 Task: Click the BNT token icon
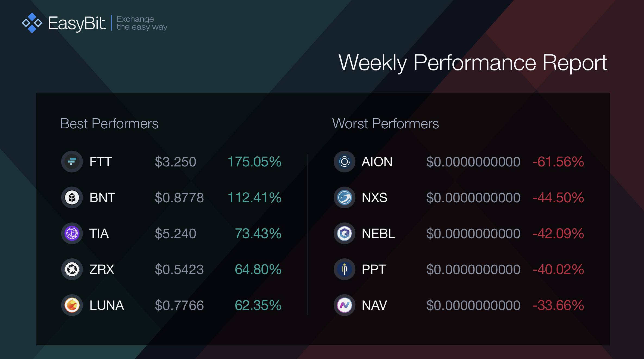click(72, 197)
